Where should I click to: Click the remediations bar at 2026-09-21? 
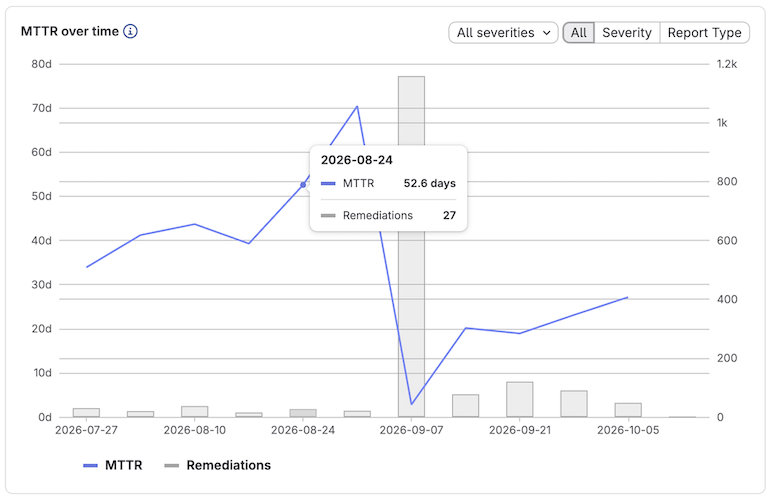tap(520, 399)
